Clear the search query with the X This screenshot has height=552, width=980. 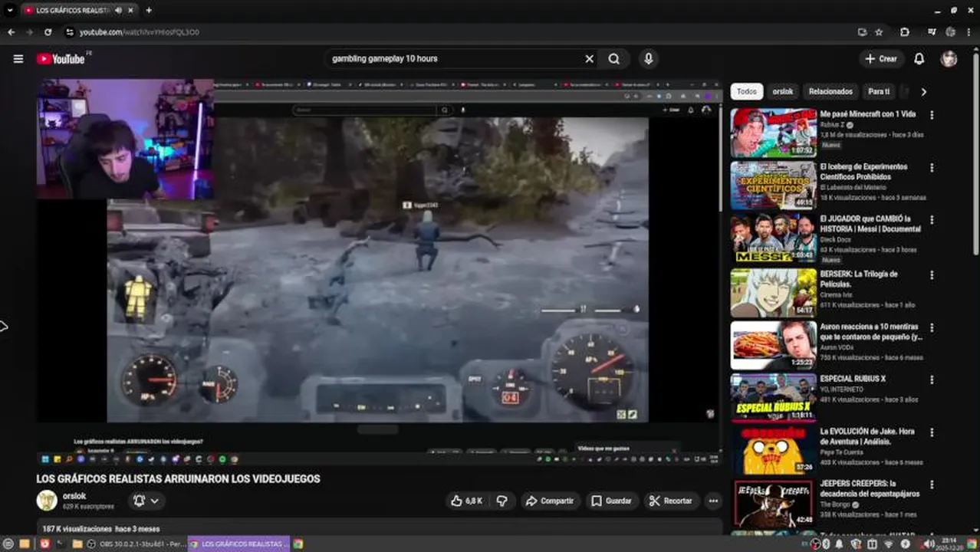pyautogui.click(x=589, y=59)
